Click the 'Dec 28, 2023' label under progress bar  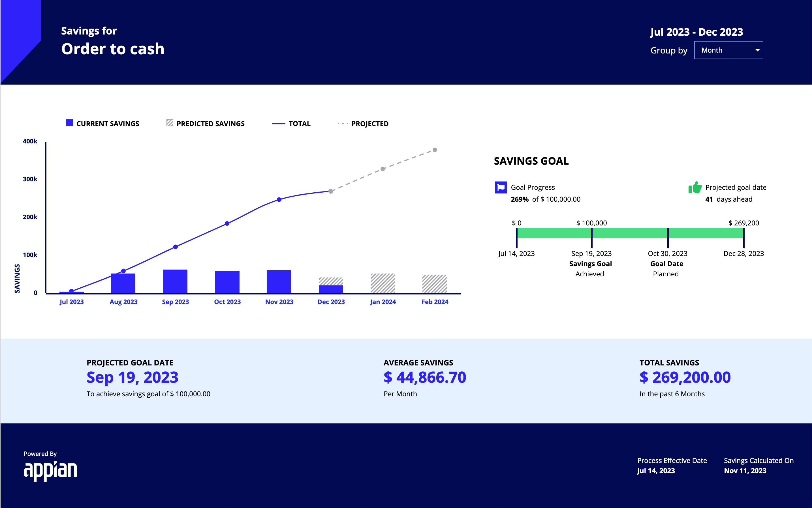tap(743, 254)
